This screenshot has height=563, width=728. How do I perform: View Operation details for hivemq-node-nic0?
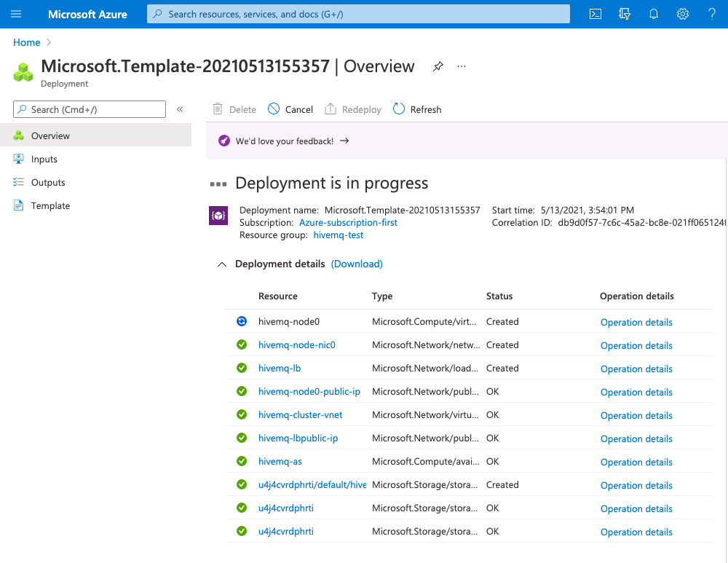coord(636,346)
